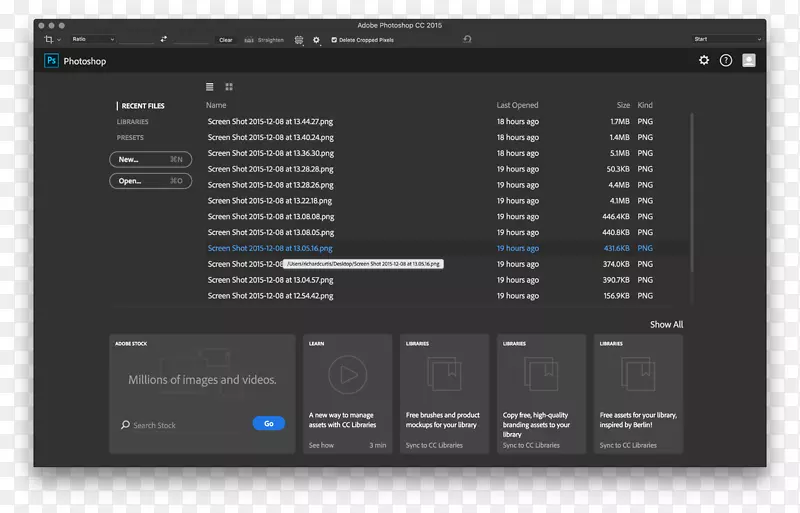Open Photoshop preferences gear icon
The image size is (800, 513).
[x=704, y=61]
